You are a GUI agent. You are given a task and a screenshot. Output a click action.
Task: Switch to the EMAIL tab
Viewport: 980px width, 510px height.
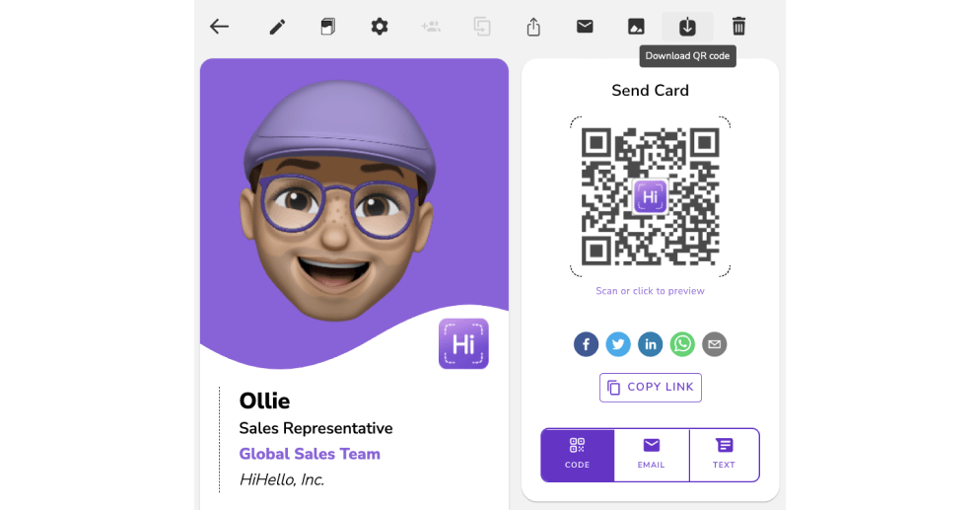[652, 455]
